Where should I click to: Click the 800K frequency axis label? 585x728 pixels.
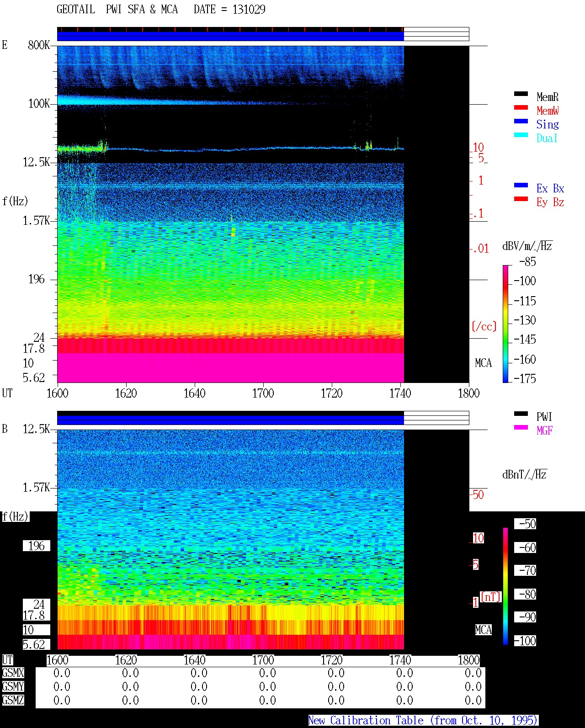[38, 45]
